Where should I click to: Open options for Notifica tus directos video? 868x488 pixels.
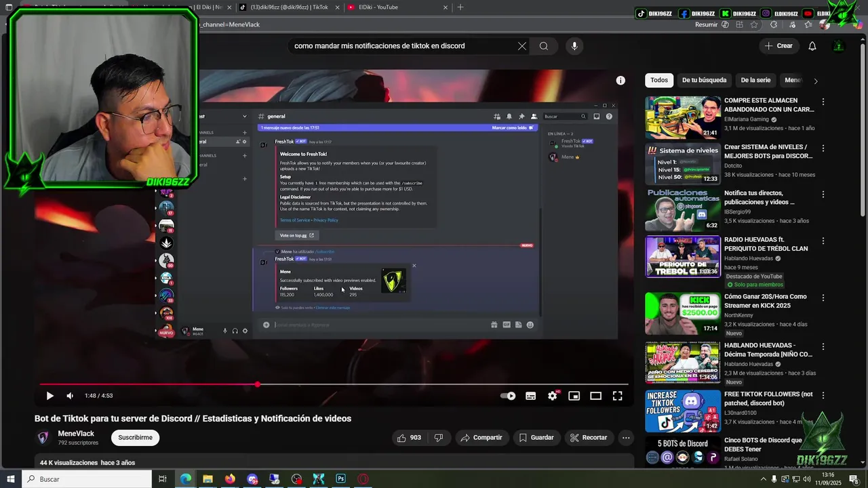(x=823, y=194)
